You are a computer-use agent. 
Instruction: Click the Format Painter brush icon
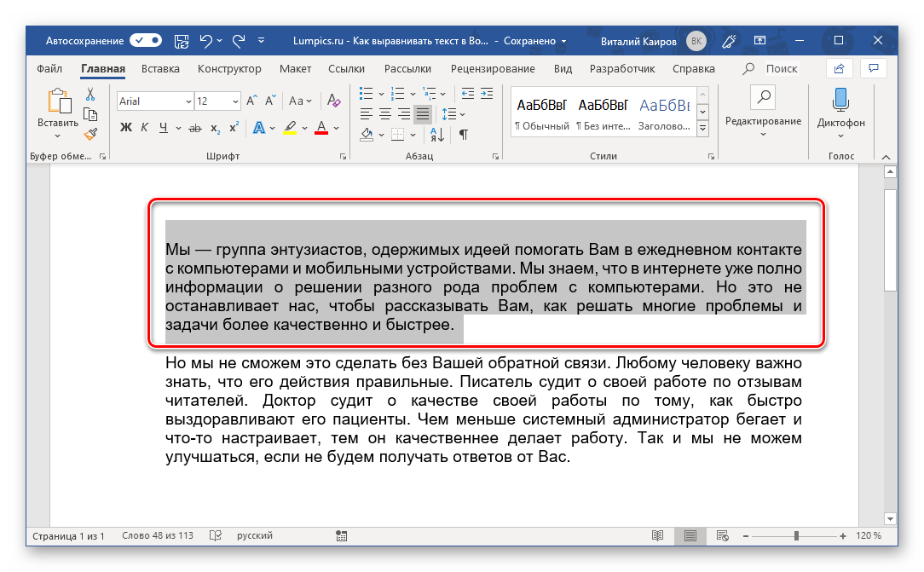[90, 133]
